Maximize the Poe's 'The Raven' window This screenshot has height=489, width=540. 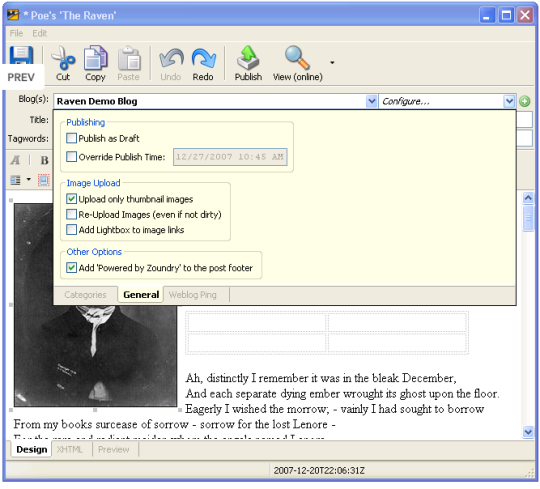tap(506, 15)
